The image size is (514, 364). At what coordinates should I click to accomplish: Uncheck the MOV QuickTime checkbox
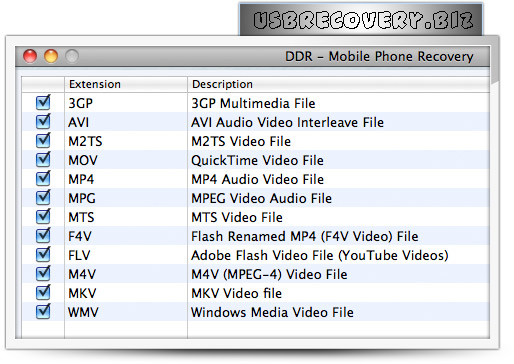pos(43,160)
